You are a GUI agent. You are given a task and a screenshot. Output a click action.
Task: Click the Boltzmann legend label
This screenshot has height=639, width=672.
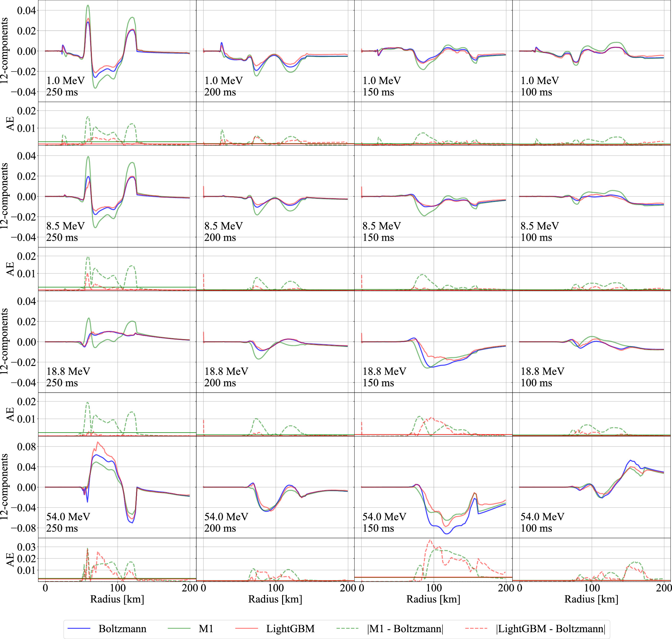click(x=122, y=628)
